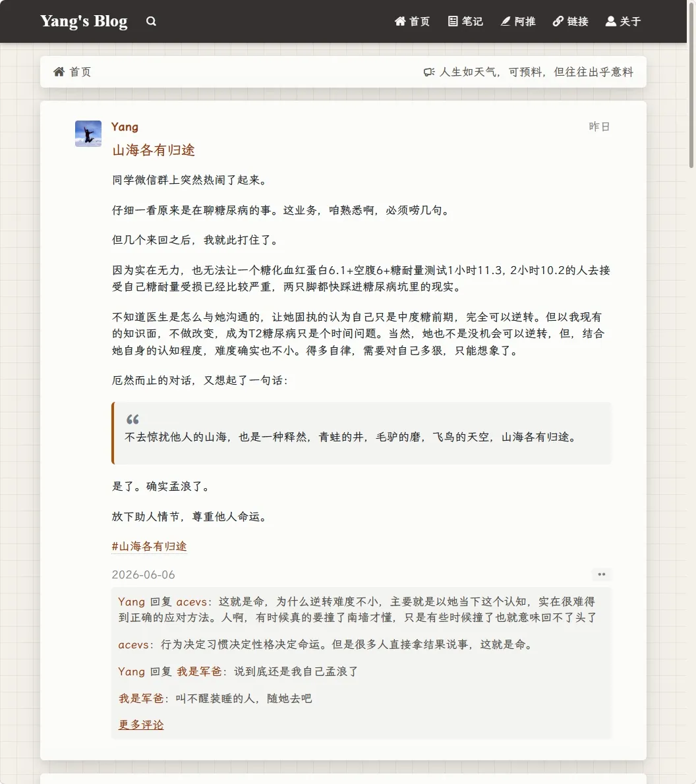Click the author name Yang on post
Screen dimensions: 696x784
coord(125,126)
